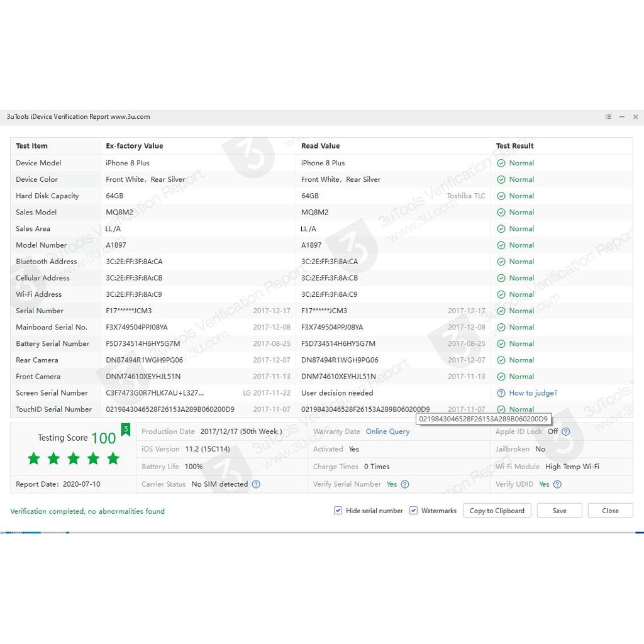Open the How to judge? link
The width and height of the screenshot is (644, 644).
[533, 393]
